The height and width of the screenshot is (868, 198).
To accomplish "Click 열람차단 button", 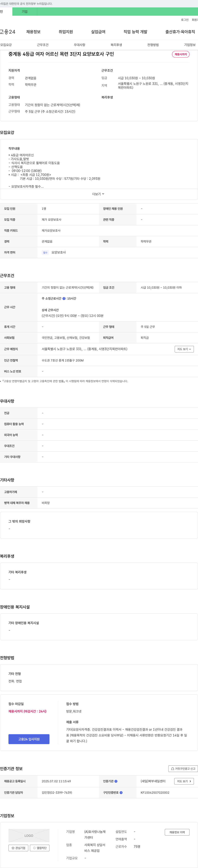I will pyautogui.click(x=40, y=848).
